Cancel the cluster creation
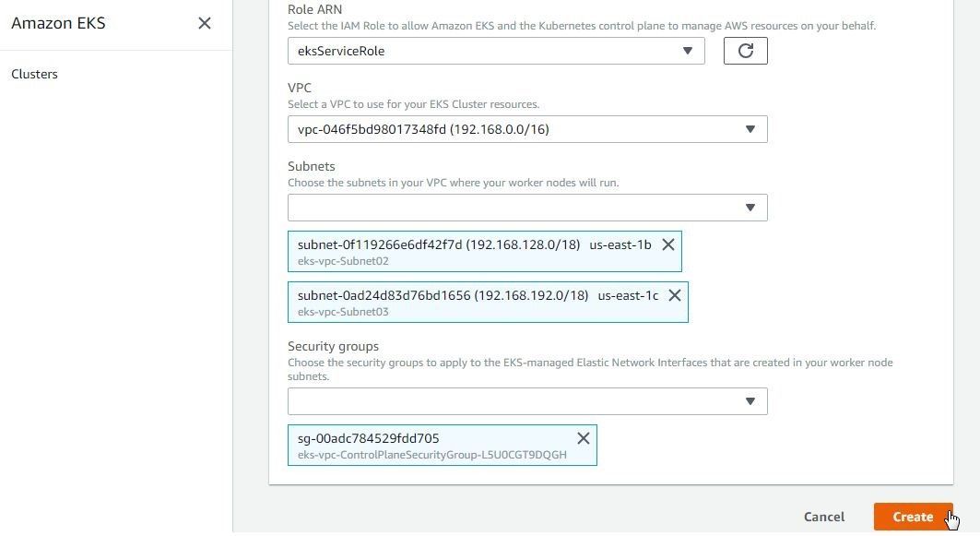 point(824,517)
